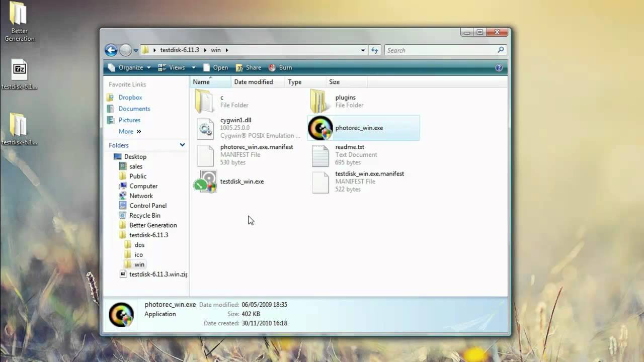Screen dimensions: 644x362
Task: Click the Back navigation arrow
Action: click(111, 50)
